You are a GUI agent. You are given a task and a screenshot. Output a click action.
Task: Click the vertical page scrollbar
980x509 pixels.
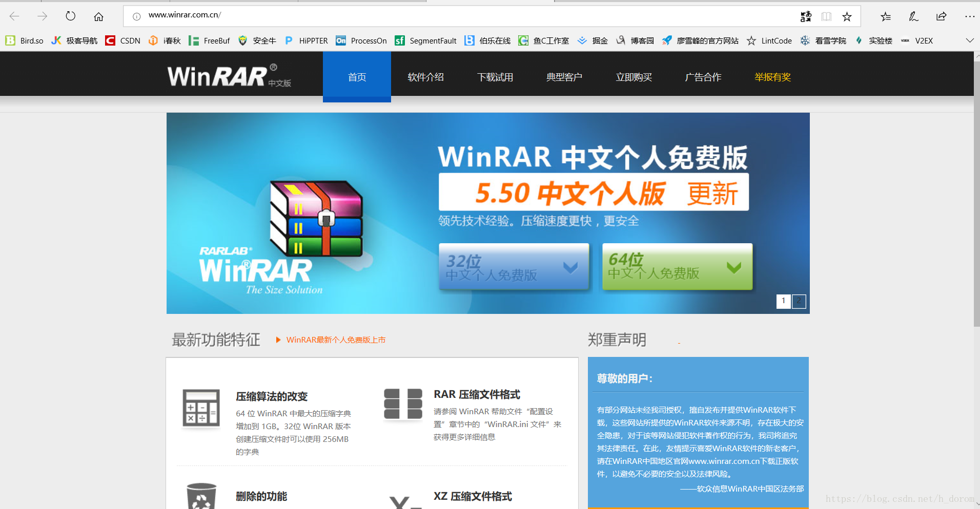(x=977, y=195)
